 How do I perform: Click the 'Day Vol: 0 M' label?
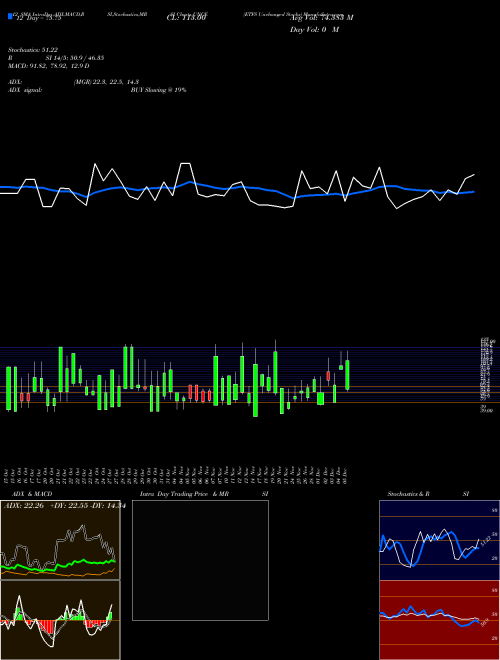tap(314, 30)
